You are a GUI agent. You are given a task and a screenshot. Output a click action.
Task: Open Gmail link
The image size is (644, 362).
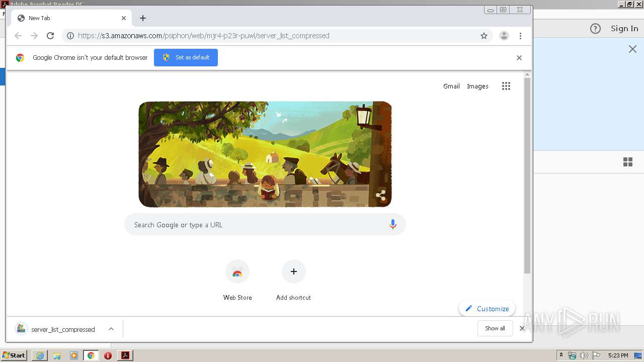click(x=451, y=86)
